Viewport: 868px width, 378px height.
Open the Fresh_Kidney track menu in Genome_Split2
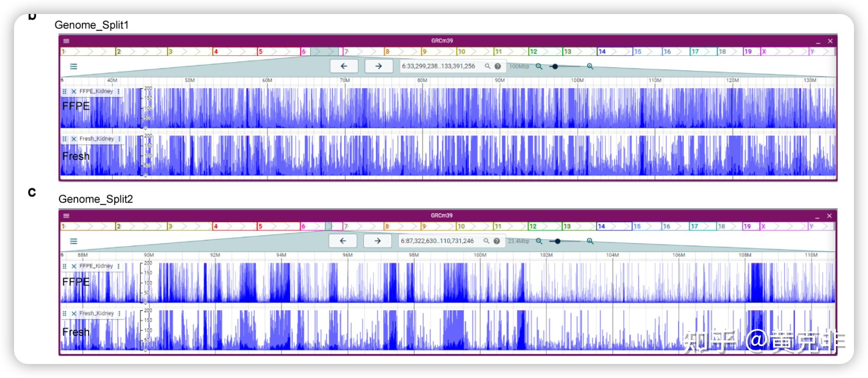click(x=119, y=313)
